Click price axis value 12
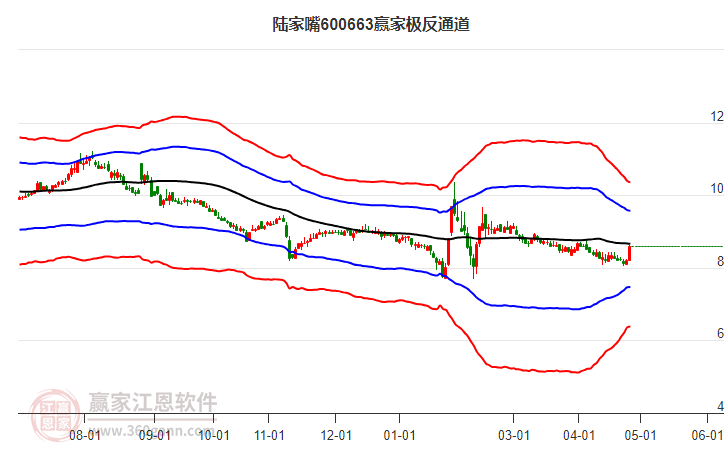This screenshot has height=450, width=726. pyautogui.click(x=717, y=117)
